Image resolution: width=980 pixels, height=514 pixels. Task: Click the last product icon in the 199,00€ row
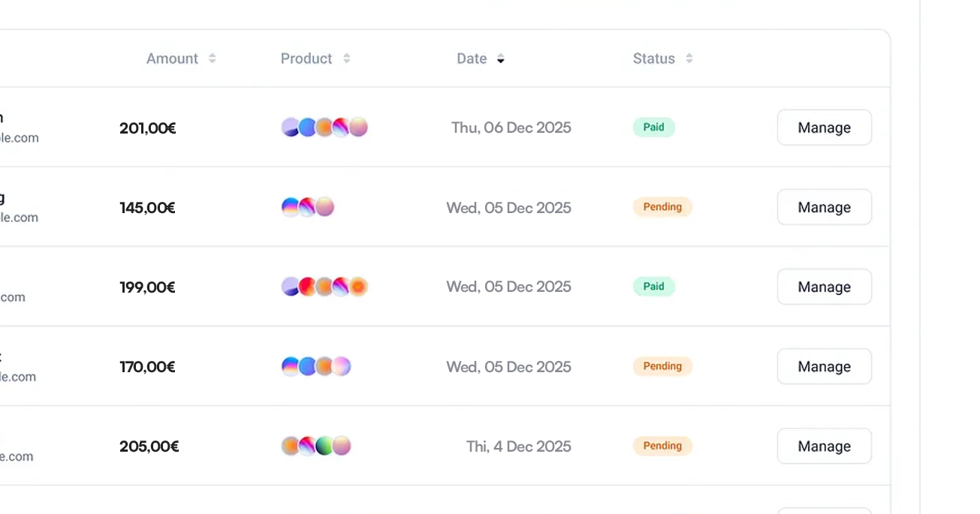[359, 287]
